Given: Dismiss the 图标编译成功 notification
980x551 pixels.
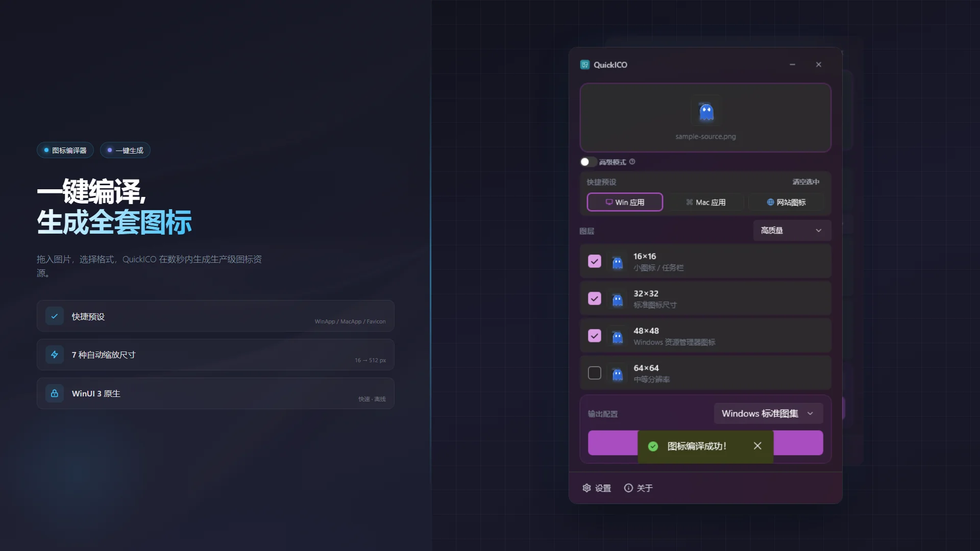Looking at the screenshot, I should click(757, 446).
